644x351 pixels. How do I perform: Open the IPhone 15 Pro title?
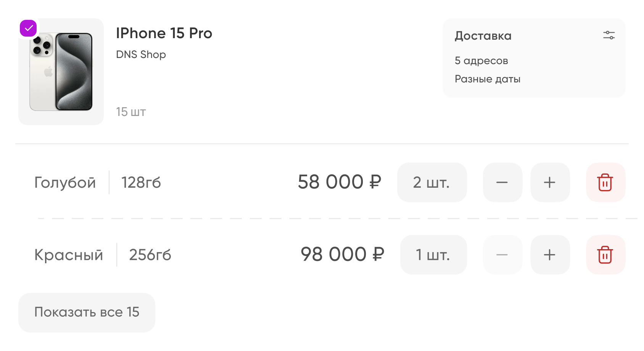(164, 34)
